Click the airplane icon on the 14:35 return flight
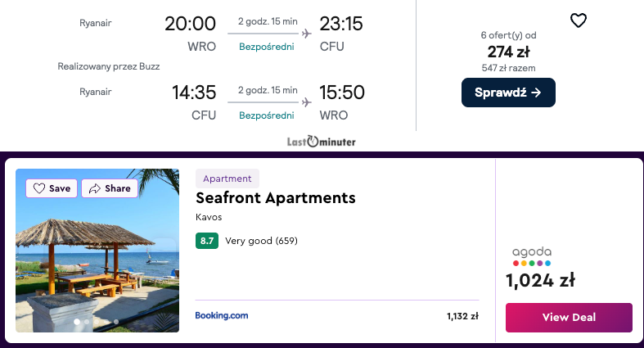The image size is (644, 348). click(x=307, y=102)
